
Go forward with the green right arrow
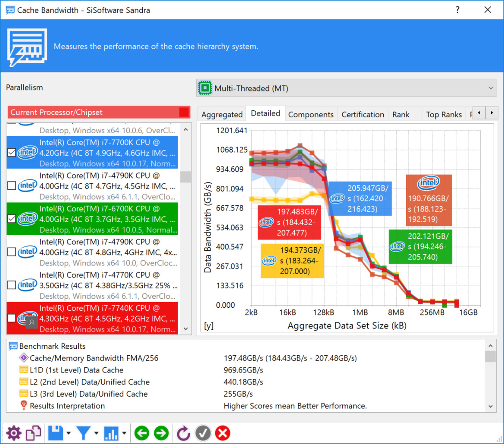tap(161, 433)
